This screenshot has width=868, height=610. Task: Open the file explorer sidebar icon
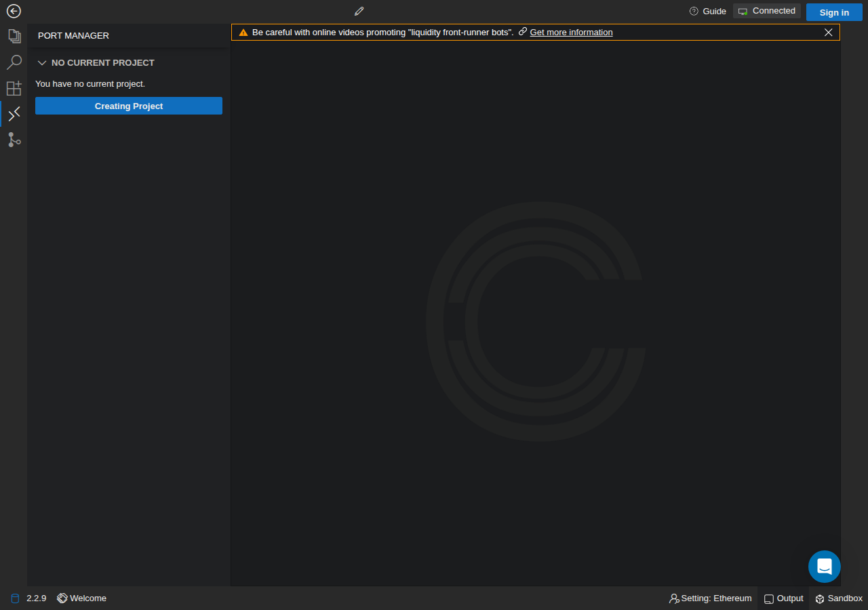(x=14, y=36)
